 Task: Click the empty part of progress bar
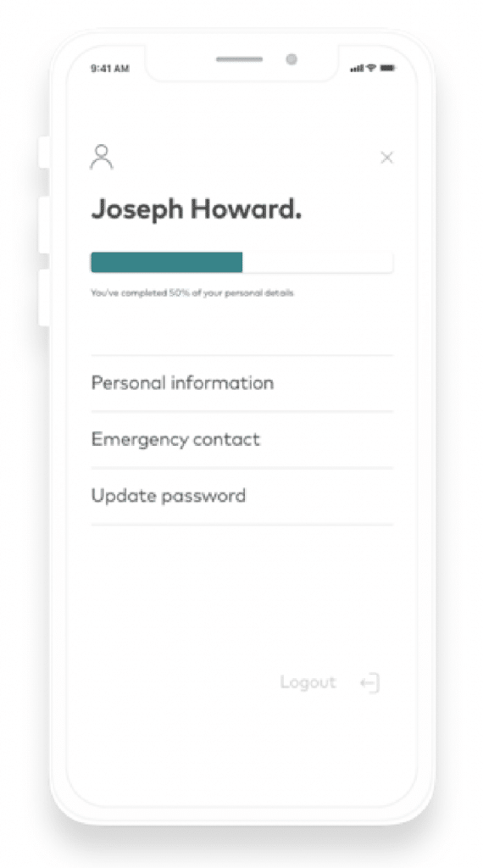[x=318, y=263]
